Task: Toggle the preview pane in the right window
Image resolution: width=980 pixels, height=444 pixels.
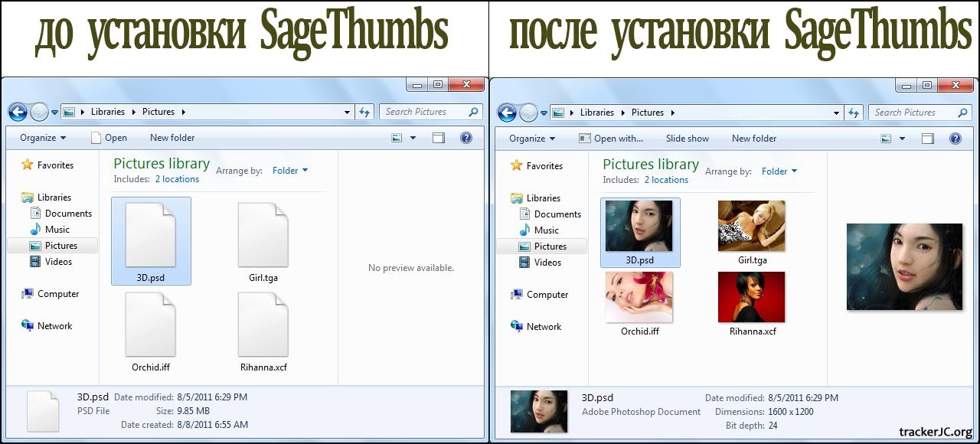Action: pyautogui.click(x=928, y=139)
